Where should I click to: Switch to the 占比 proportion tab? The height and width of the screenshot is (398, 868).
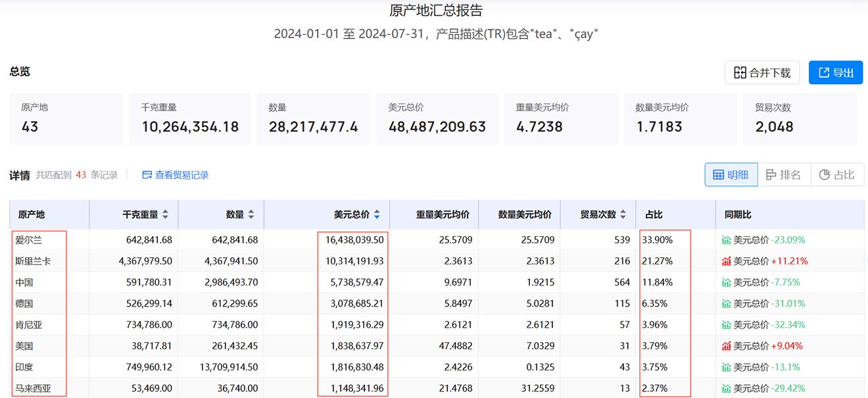[837, 175]
